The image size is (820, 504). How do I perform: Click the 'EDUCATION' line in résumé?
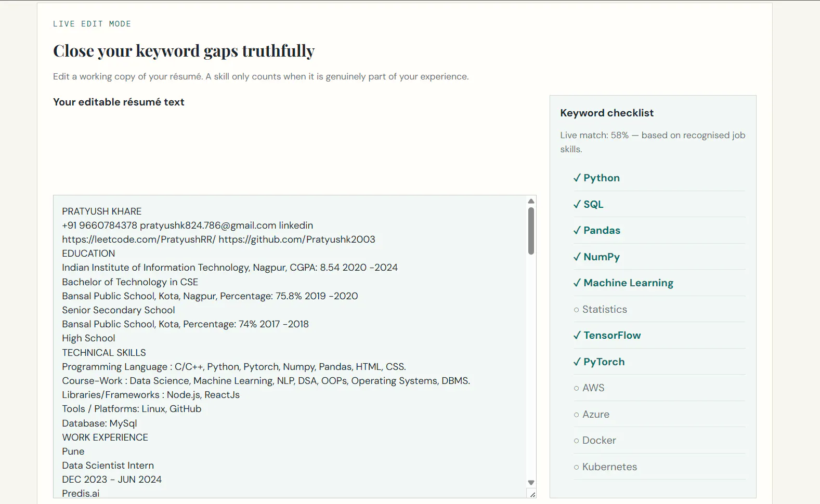point(88,254)
